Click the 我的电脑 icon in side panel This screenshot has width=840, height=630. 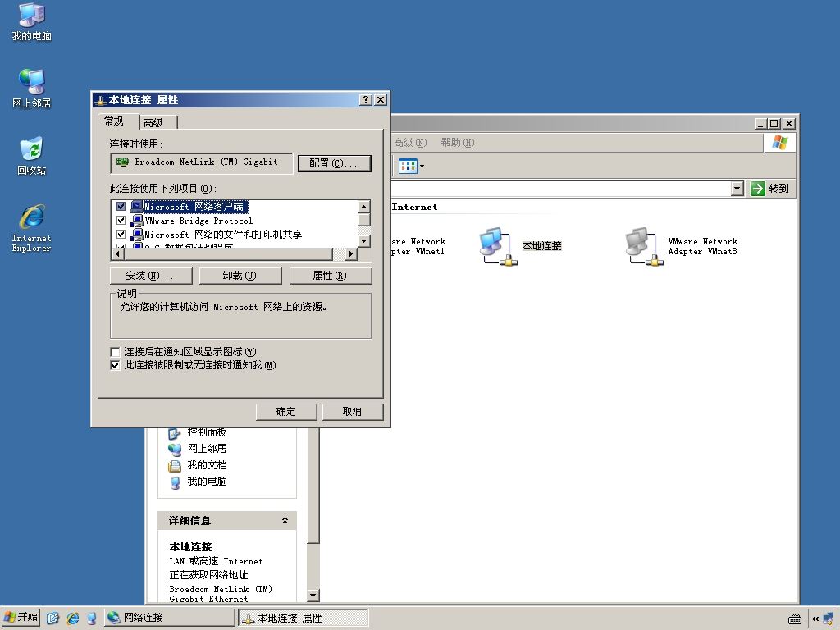(x=175, y=482)
